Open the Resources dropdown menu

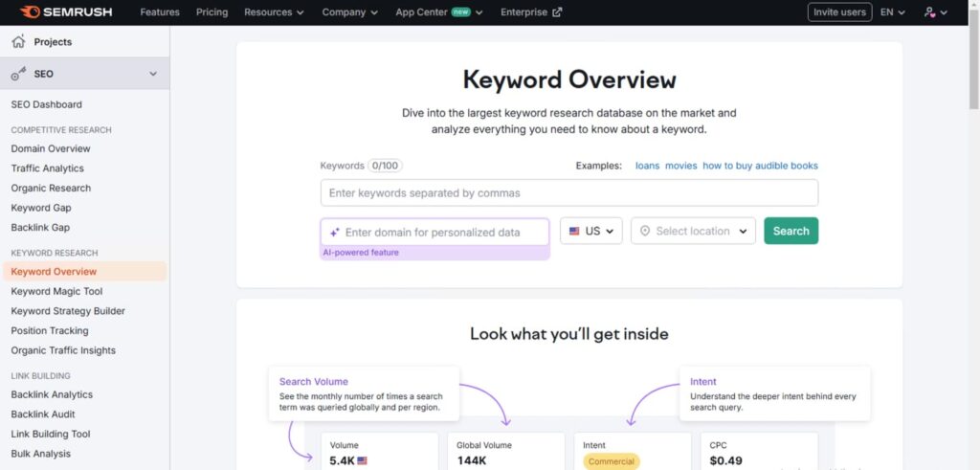[275, 11]
